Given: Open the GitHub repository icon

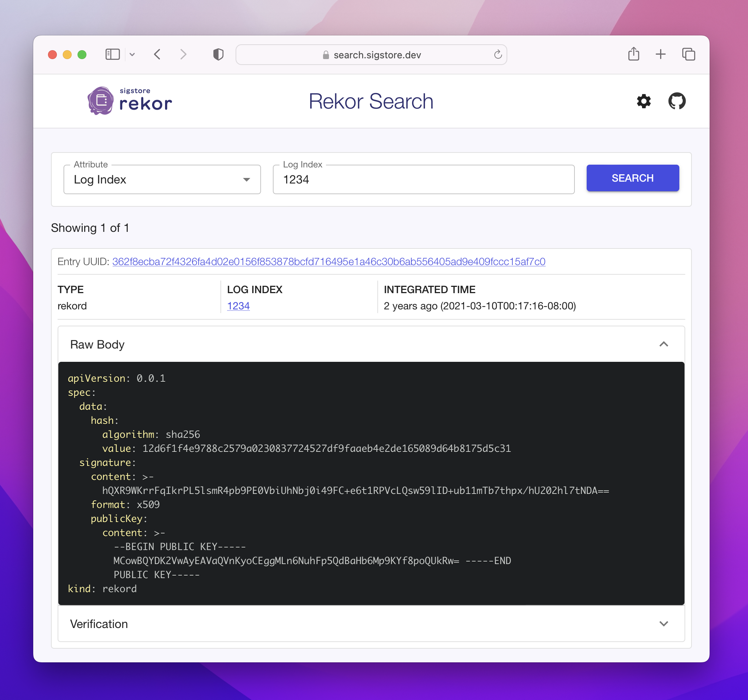Looking at the screenshot, I should (676, 101).
